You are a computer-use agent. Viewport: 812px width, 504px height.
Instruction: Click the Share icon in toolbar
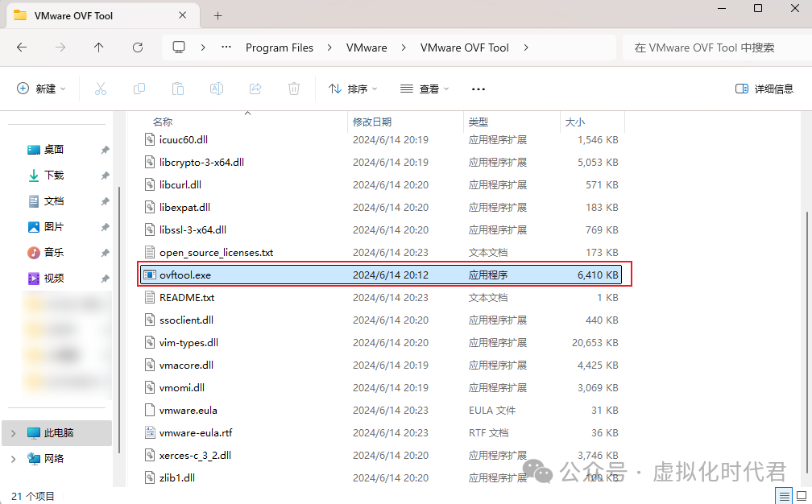tap(255, 89)
